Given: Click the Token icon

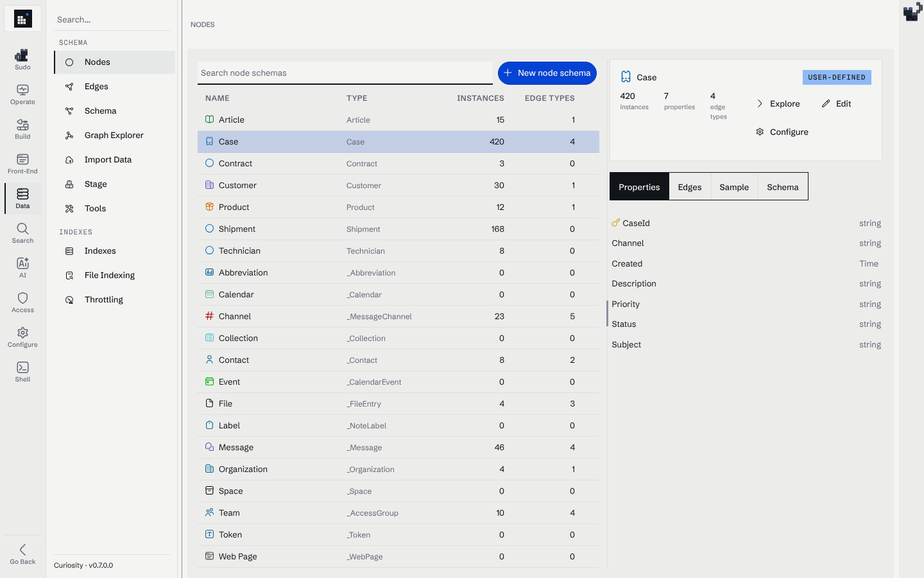Looking at the screenshot, I should (x=209, y=534).
